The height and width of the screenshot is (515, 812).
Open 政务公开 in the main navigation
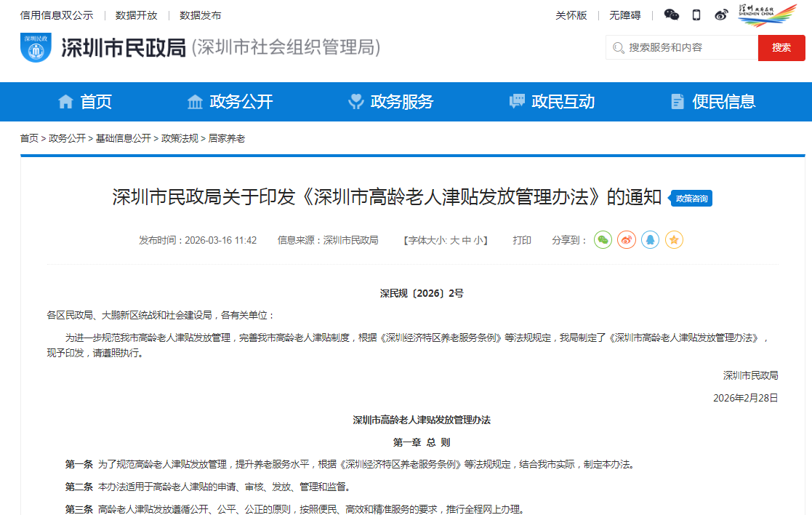click(x=241, y=102)
